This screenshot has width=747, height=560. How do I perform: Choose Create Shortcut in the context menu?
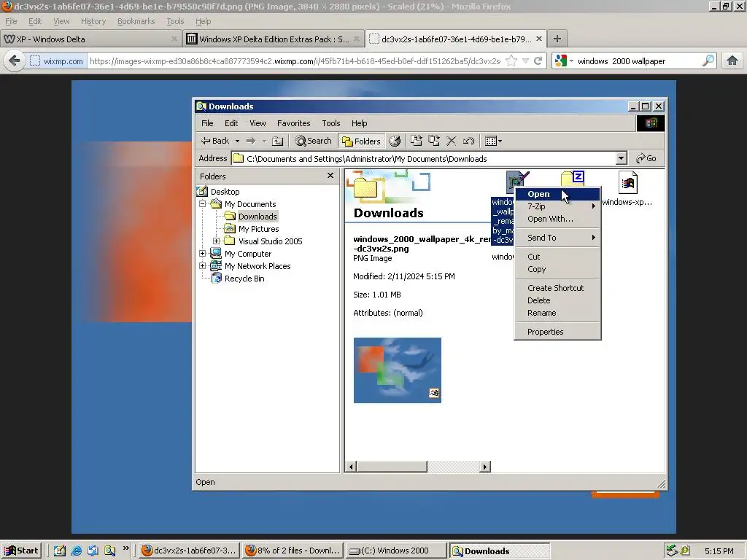tap(557, 288)
